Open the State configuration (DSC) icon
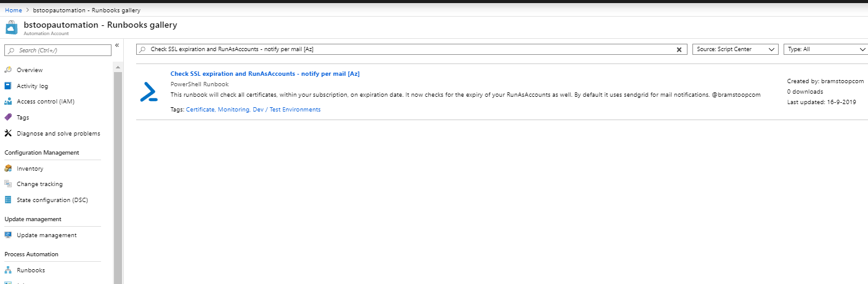 coord(8,200)
